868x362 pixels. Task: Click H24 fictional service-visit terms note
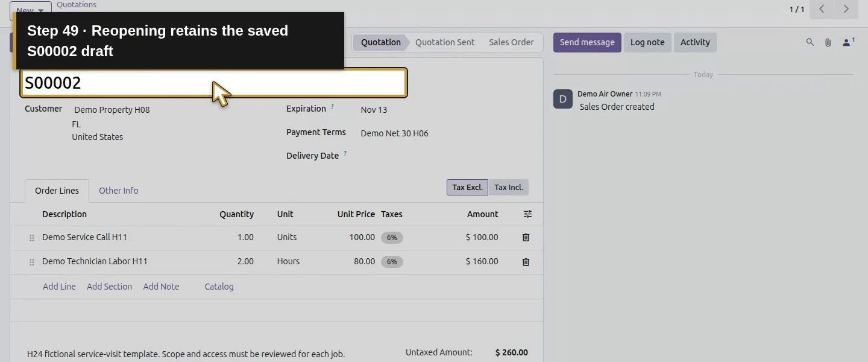point(186,354)
